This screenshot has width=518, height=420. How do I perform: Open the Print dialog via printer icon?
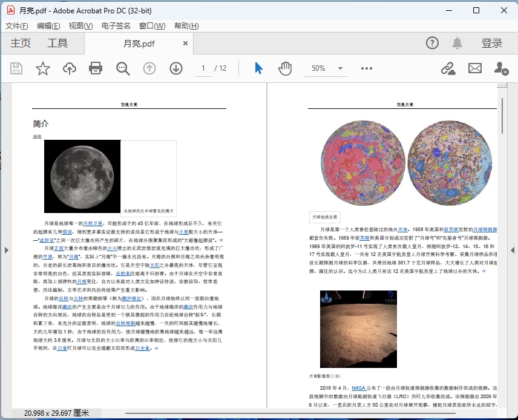pos(95,68)
